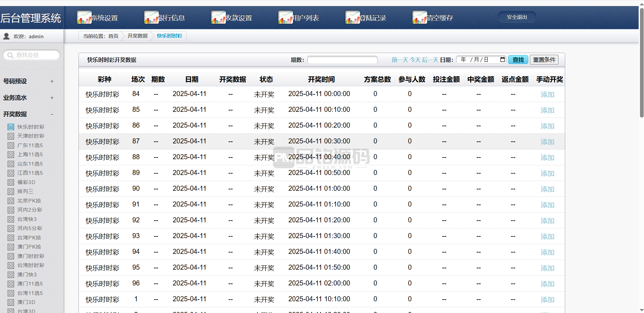Open 台湾PK拾 in sidebar
This screenshot has height=313, width=644.
click(29, 238)
